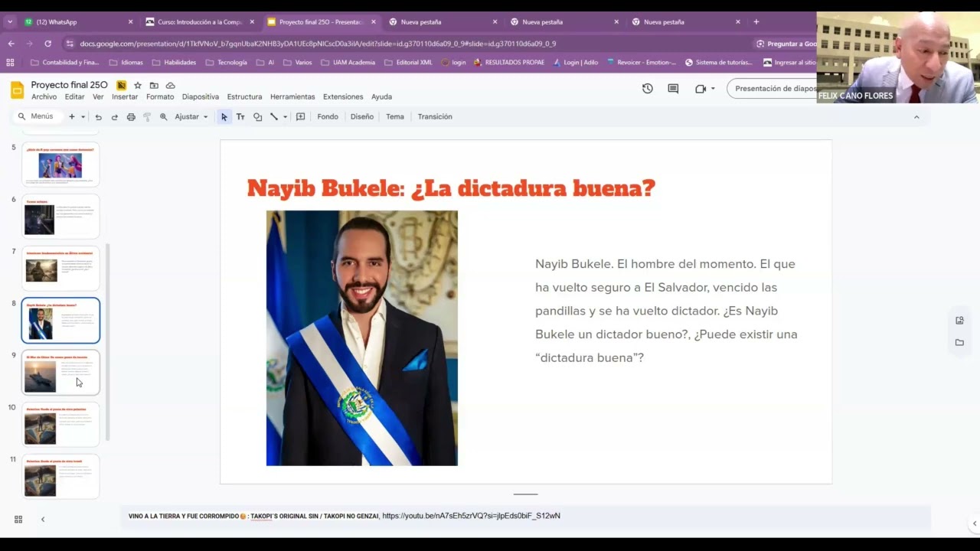Open the Ajustar zoom dropdown

point(191,117)
